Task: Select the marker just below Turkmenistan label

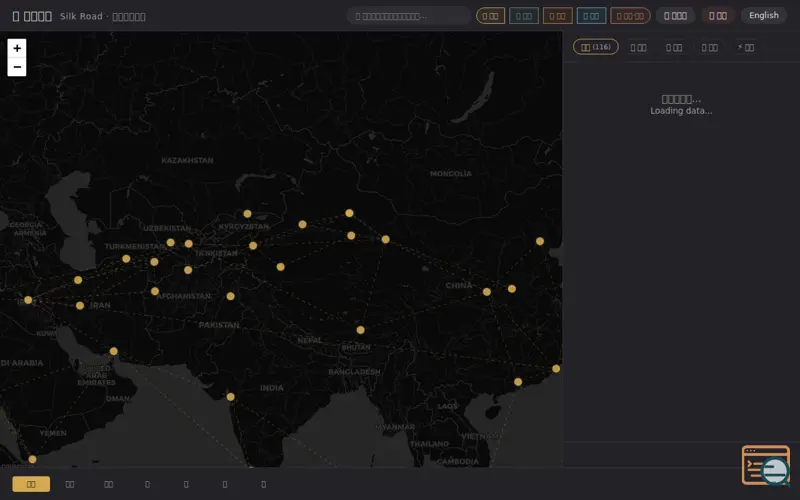Action: (126, 259)
